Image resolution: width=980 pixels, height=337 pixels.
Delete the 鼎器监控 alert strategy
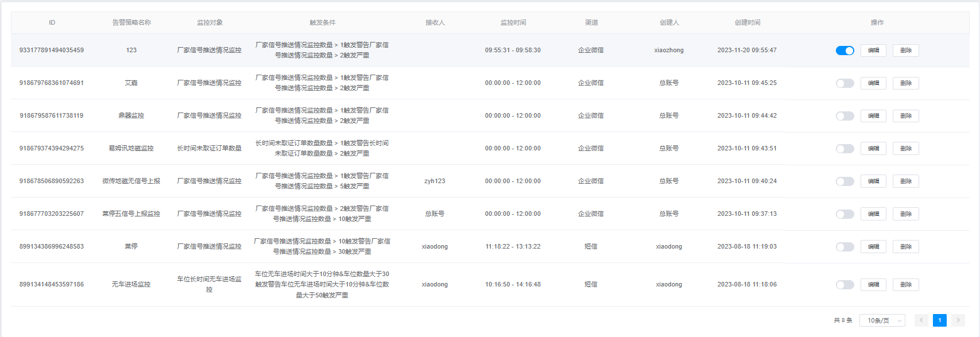905,116
